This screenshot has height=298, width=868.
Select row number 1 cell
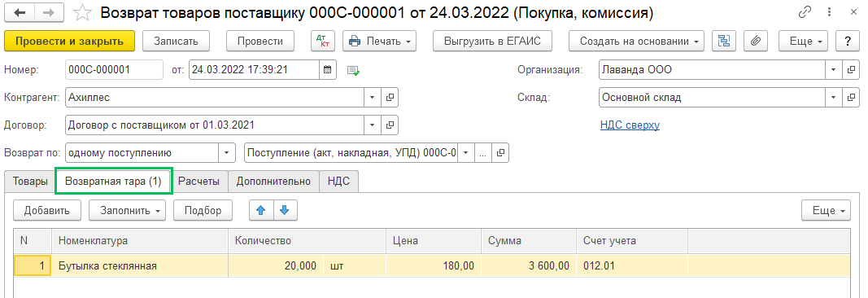click(33, 266)
